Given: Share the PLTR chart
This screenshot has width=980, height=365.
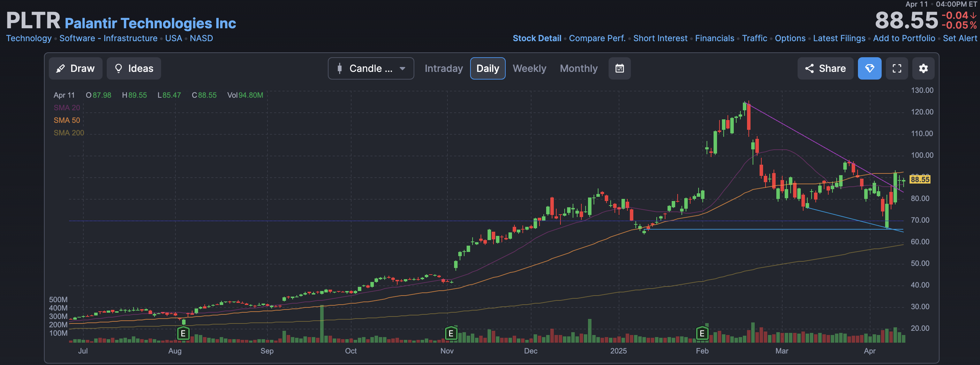Looking at the screenshot, I should click(825, 68).
